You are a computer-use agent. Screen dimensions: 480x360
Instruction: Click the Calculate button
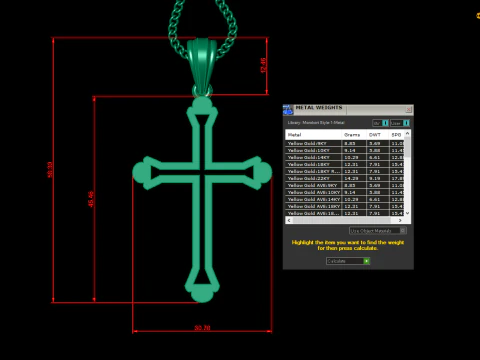(x=348, y=261)
